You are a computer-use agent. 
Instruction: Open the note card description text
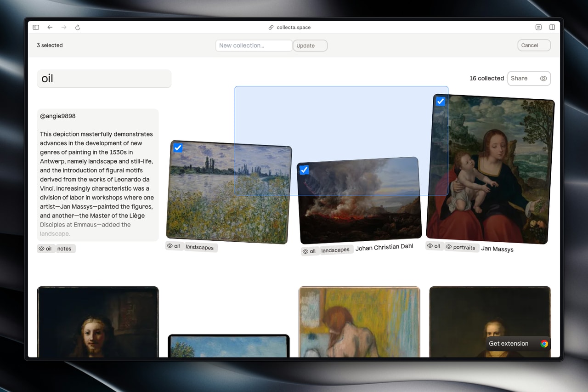point(97,184)
